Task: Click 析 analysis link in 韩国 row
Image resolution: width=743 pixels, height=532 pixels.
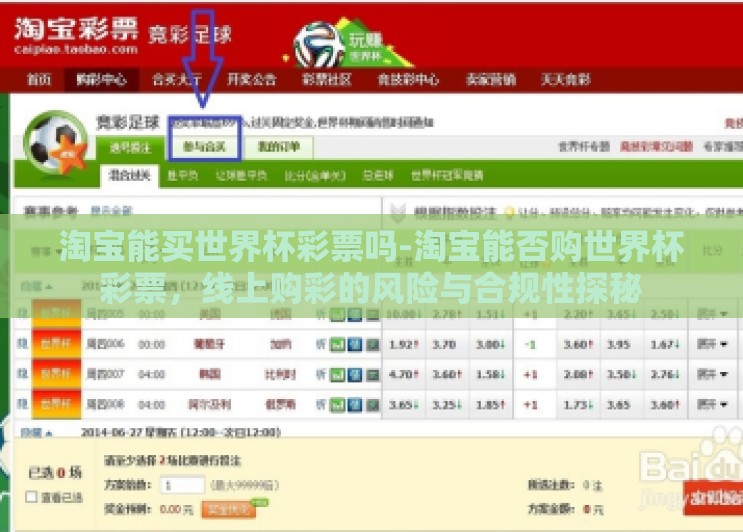Action: [320, 375]
